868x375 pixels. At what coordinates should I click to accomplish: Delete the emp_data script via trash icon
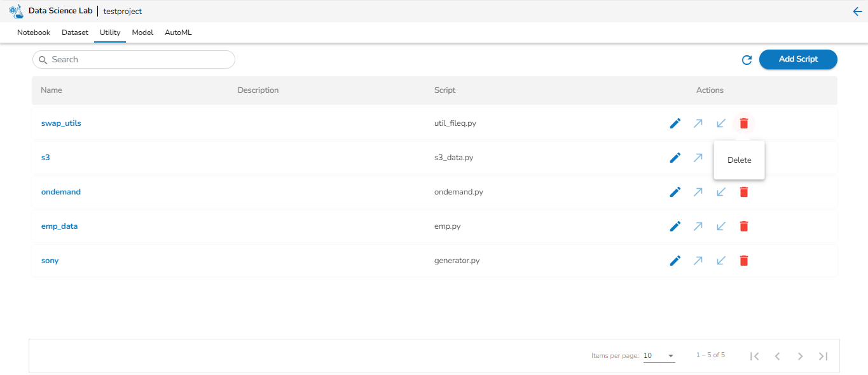point(744,226)
